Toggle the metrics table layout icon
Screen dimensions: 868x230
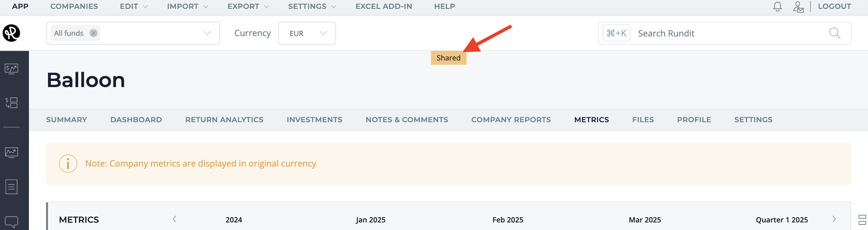tap(862, 220)
